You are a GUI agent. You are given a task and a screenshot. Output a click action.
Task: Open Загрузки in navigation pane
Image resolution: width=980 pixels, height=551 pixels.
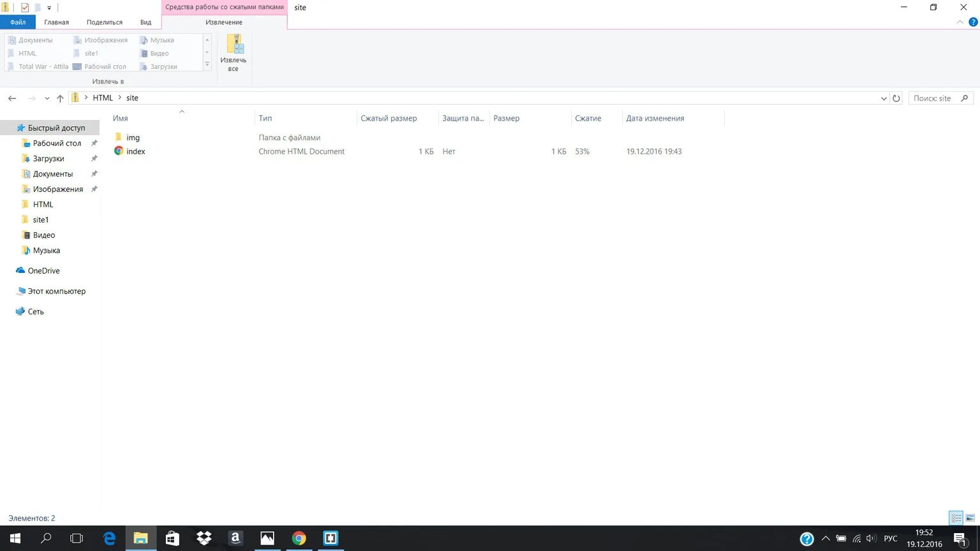click(x=48, y=159)
